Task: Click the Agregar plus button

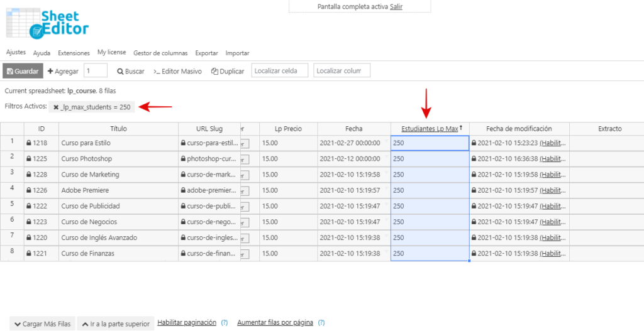Action: click(63, 71)
